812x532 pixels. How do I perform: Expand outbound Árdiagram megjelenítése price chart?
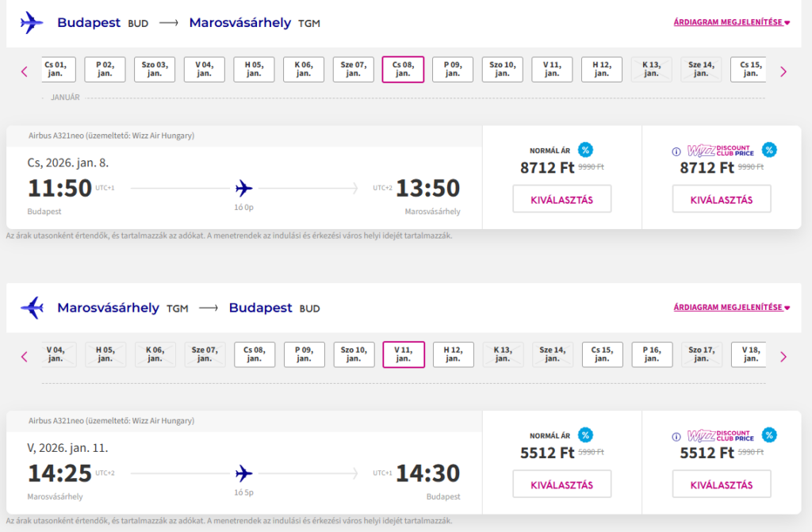[732, 22]
